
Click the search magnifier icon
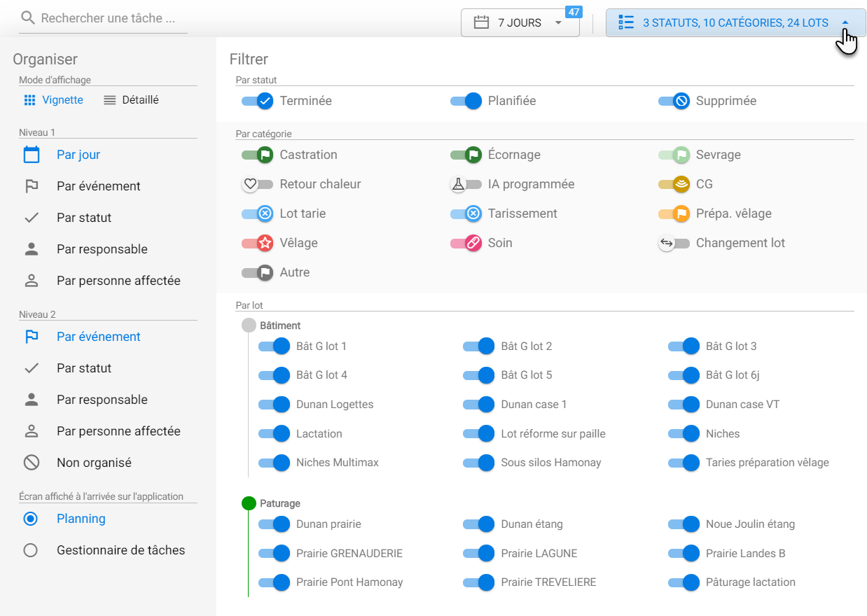point(28,18)
